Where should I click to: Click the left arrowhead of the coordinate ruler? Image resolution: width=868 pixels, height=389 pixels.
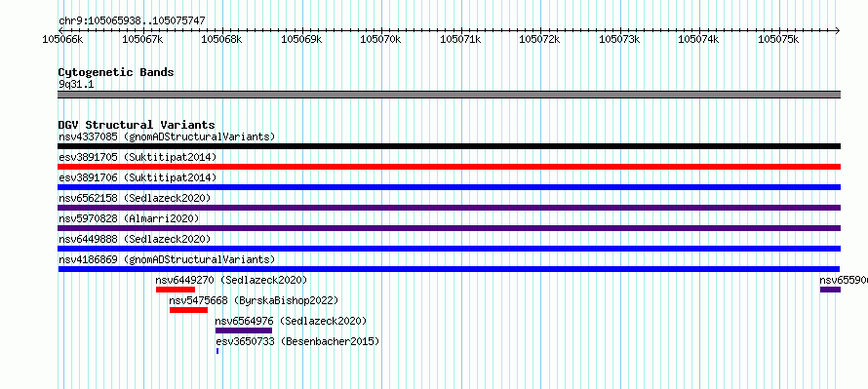click(x=61, y=30)
